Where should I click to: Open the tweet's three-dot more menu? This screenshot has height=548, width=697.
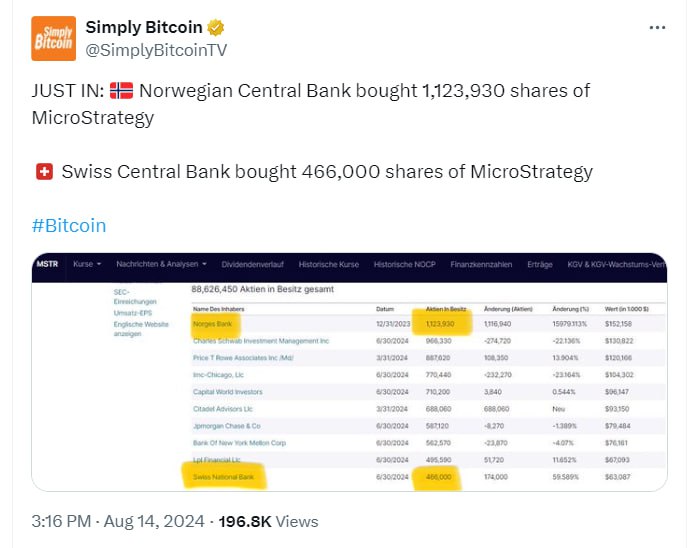(x=657, y=28)
